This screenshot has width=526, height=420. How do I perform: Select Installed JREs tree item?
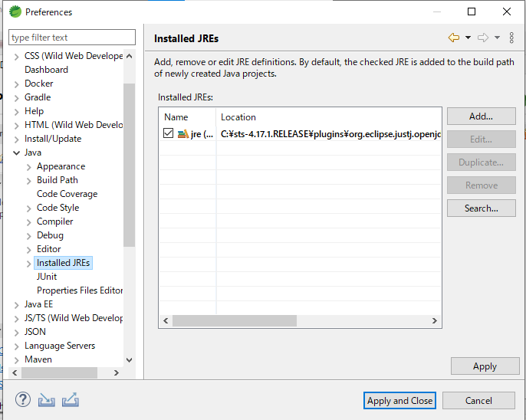point(63,263)
